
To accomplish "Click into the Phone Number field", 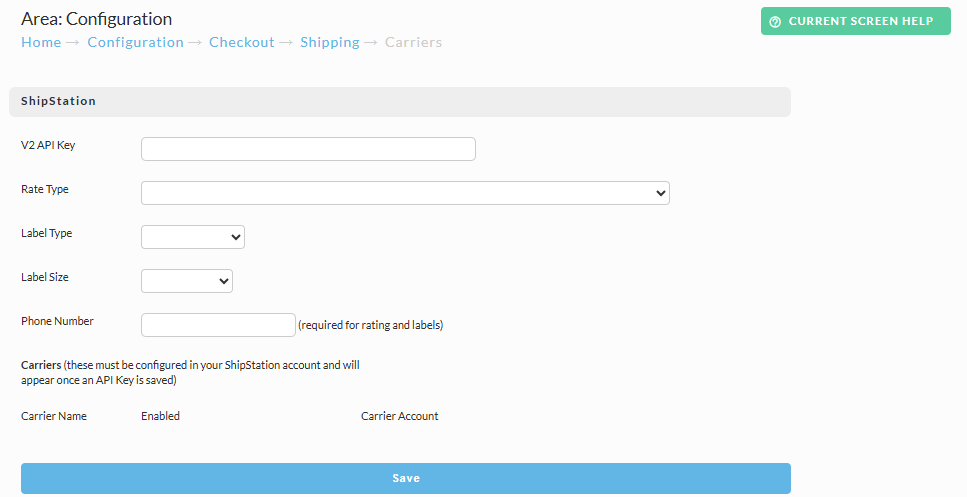I will point(218,325).
